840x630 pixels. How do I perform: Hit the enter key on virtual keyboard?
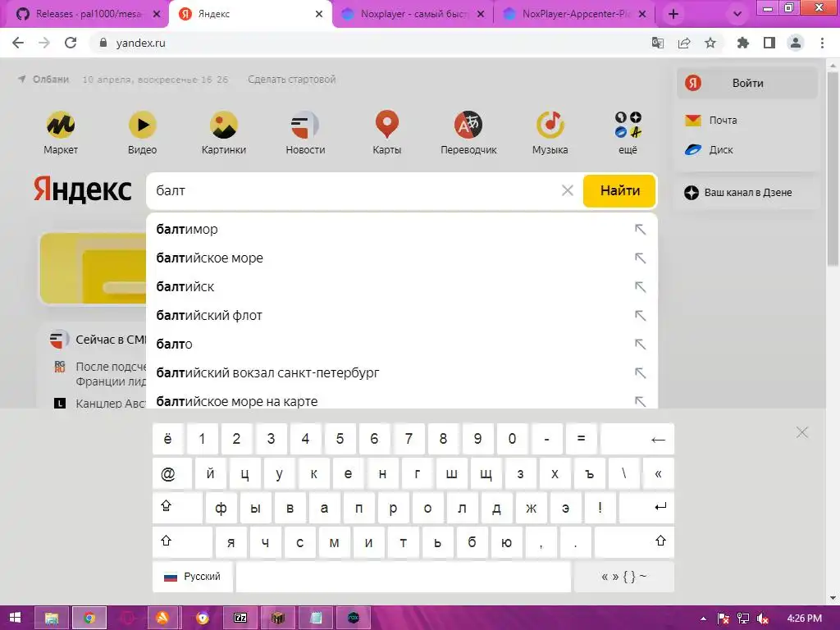click(646, 507)
